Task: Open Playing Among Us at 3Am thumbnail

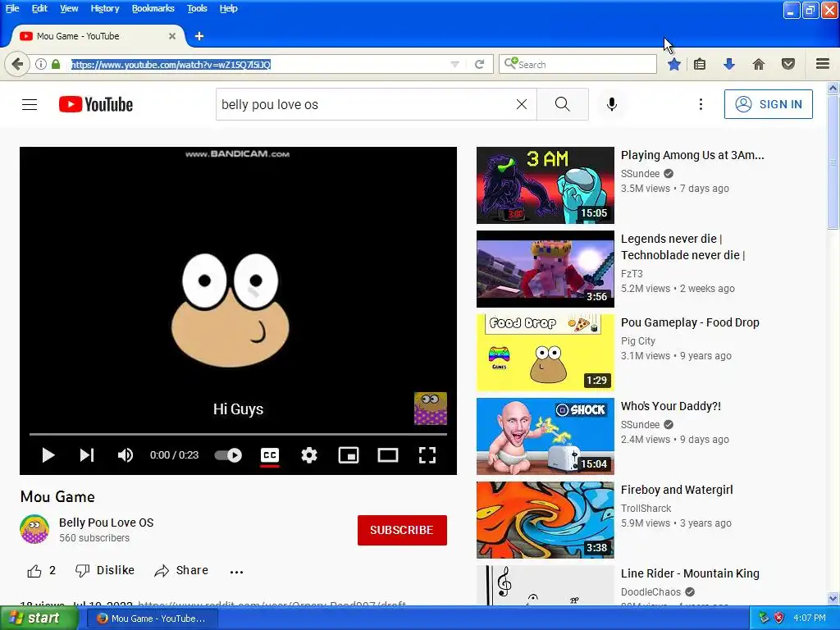Action: (546, 185)
